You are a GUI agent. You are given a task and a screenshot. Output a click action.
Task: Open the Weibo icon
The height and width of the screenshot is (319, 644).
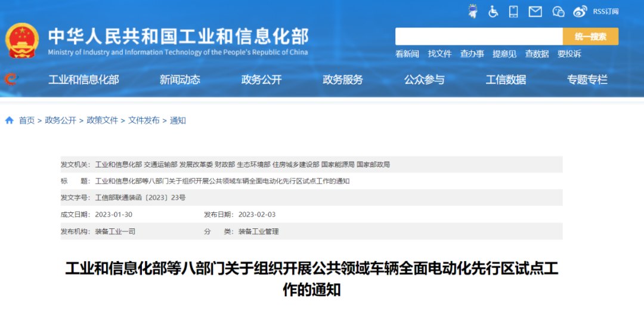(580, 11)
